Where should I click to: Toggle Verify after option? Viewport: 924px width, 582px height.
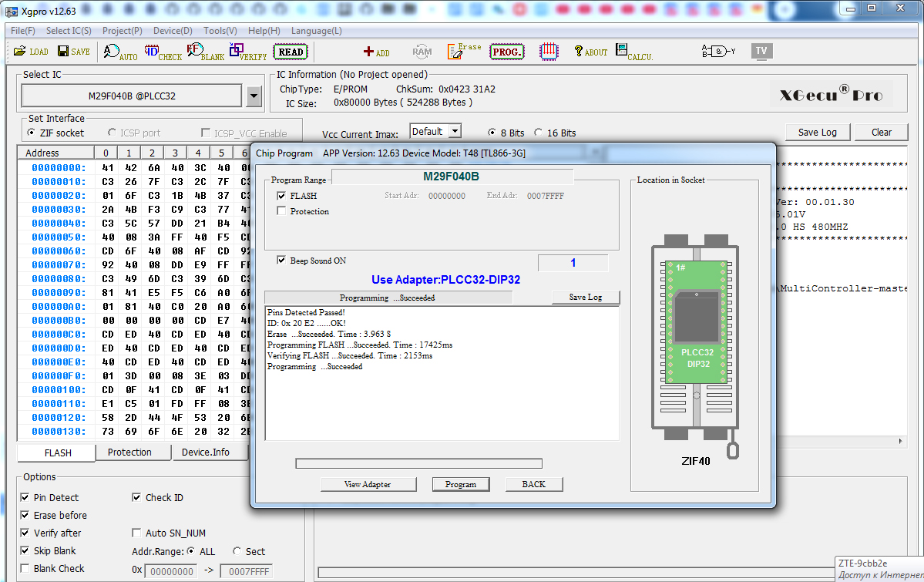point(25,533)
